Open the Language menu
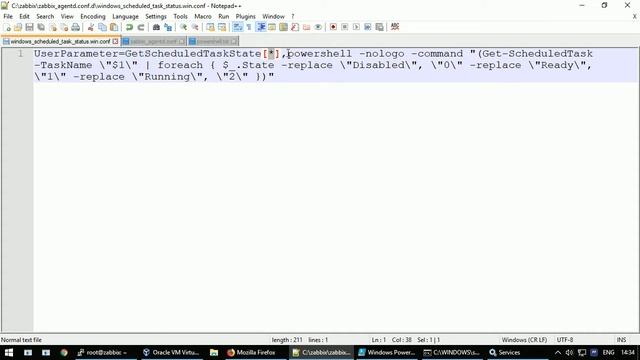Viewport: 640px width, 360px height. [125, 16]
